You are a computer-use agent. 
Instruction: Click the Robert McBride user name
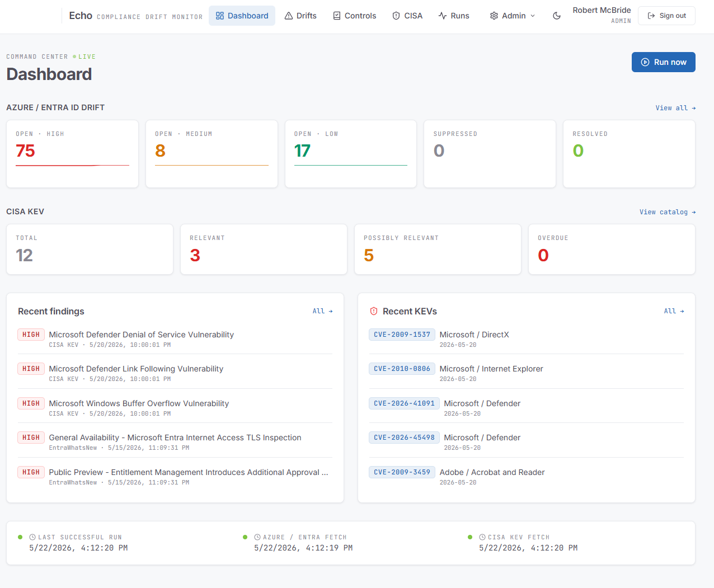pos(602,10)
